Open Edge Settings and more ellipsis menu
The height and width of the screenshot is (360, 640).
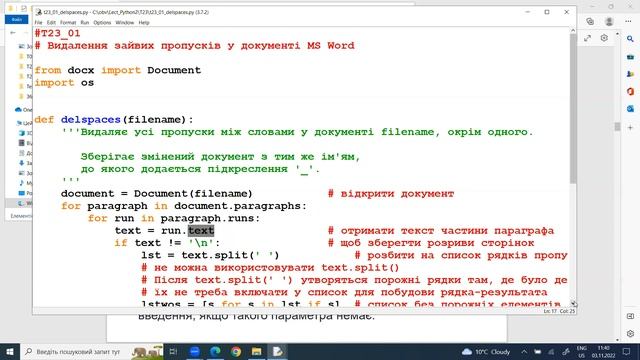[x=628, y=21]
